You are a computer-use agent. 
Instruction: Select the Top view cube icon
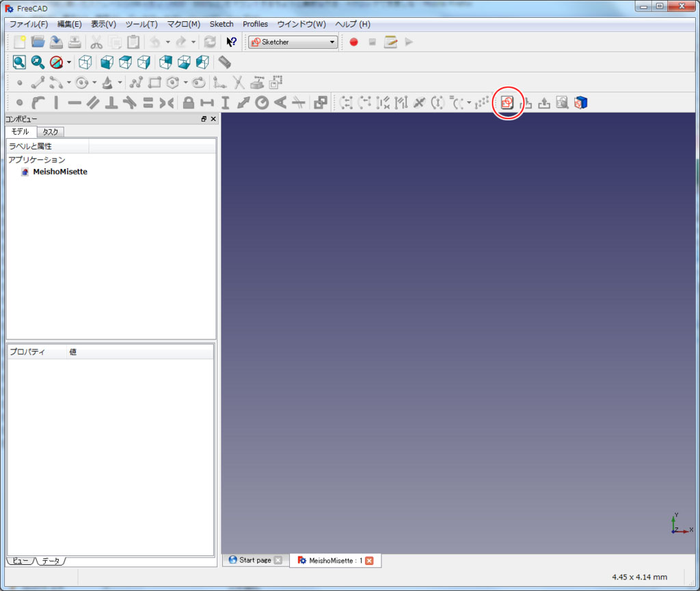click(x=126, y=62)
